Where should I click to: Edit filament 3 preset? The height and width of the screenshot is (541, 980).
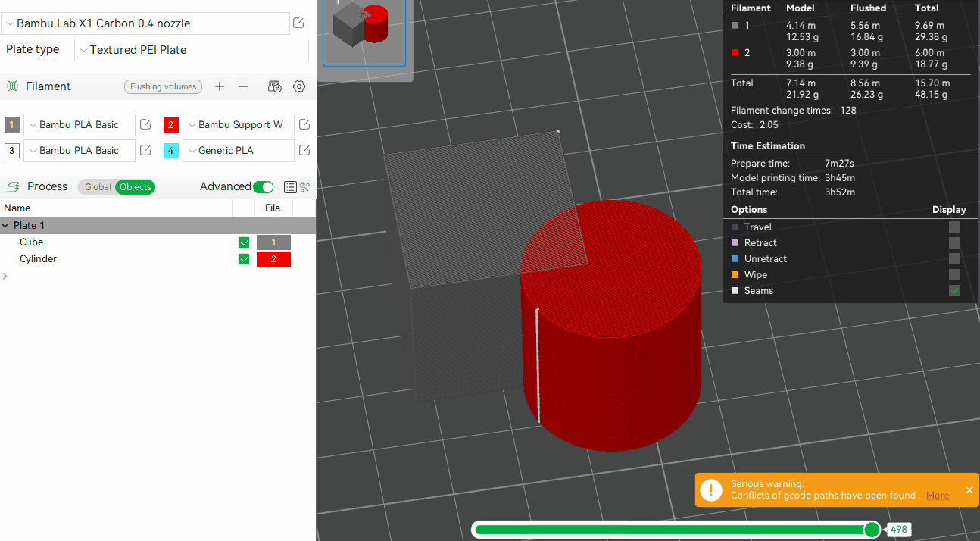[145, 151]
